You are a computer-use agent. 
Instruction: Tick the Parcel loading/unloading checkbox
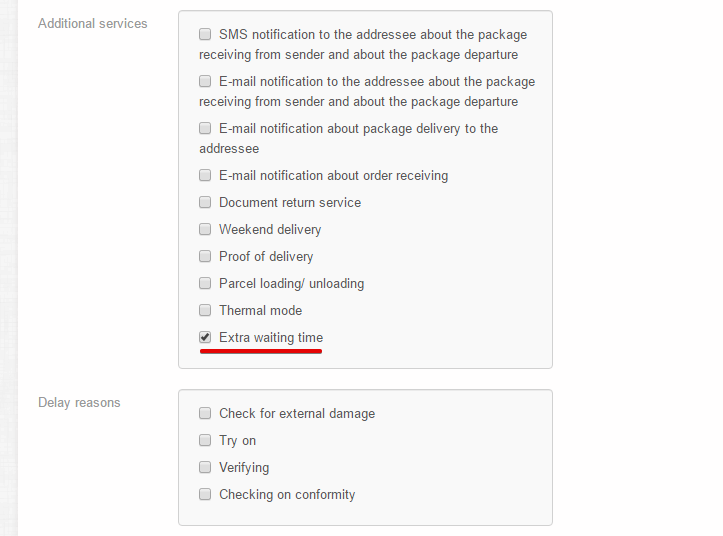[205, 283]
